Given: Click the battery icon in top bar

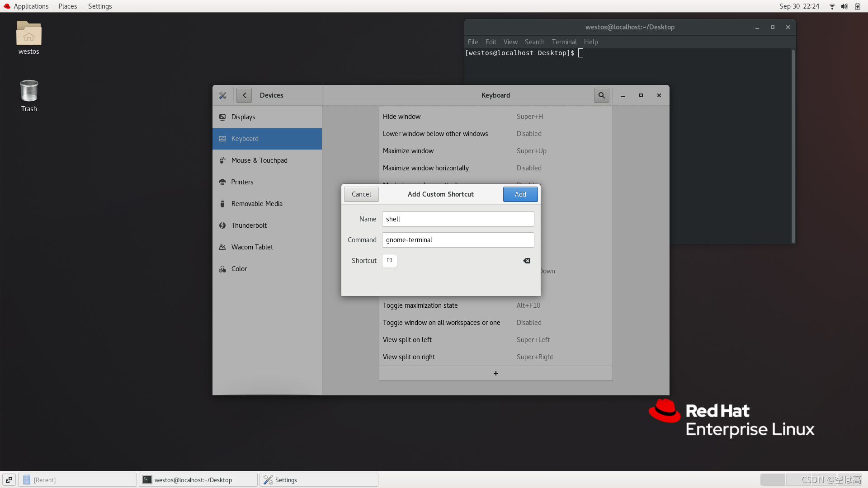Looking at the screenshot, I should tap(857, 6).
